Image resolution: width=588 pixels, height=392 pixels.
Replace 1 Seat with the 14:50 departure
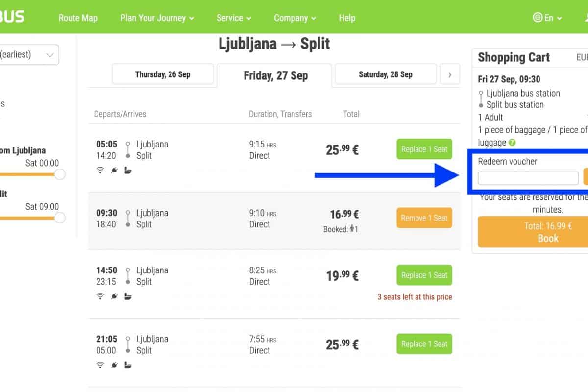424,275
